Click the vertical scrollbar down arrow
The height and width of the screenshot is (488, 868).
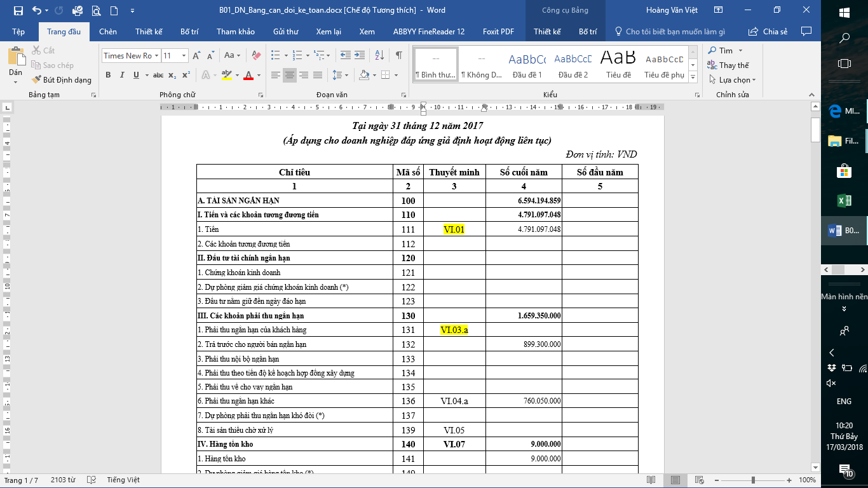(x=816, y=467)
